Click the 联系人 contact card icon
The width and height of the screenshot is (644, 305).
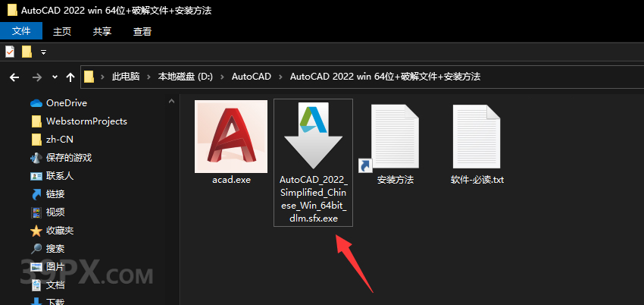[36, 176]
